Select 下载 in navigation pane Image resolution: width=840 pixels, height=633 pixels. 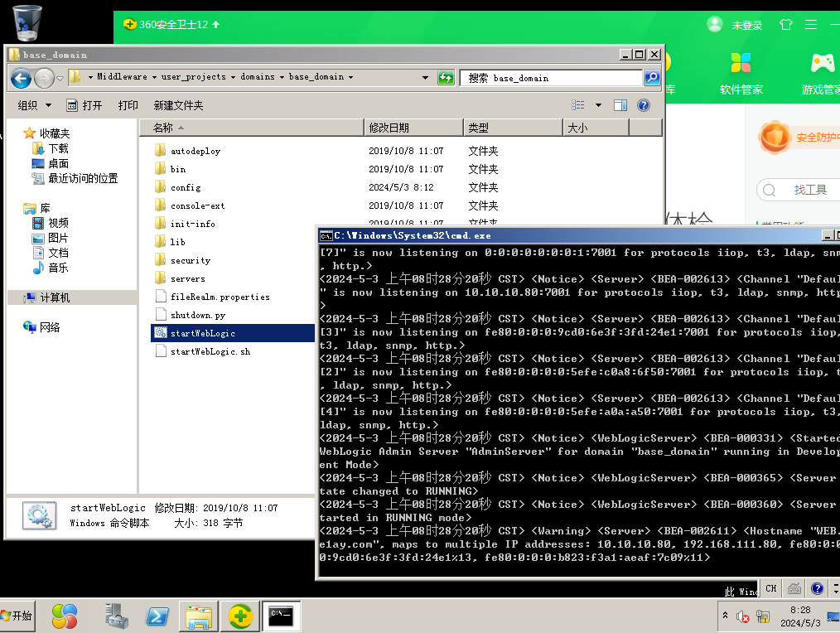pyautogui.click(x=58, y=148)
